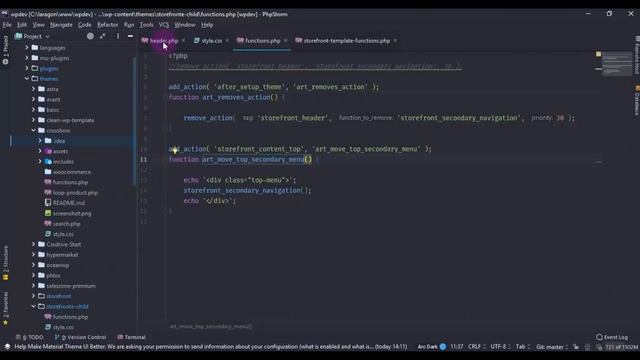Click the Favorites star icon on left stripe
Viewport: 640px width, 360px height.
point(5,323)
